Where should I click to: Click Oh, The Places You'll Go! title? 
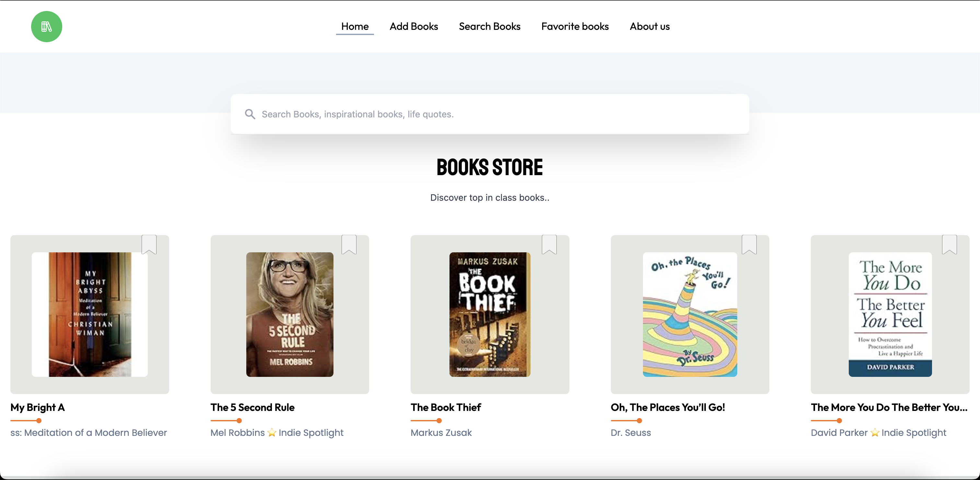[x=668, y=407]
